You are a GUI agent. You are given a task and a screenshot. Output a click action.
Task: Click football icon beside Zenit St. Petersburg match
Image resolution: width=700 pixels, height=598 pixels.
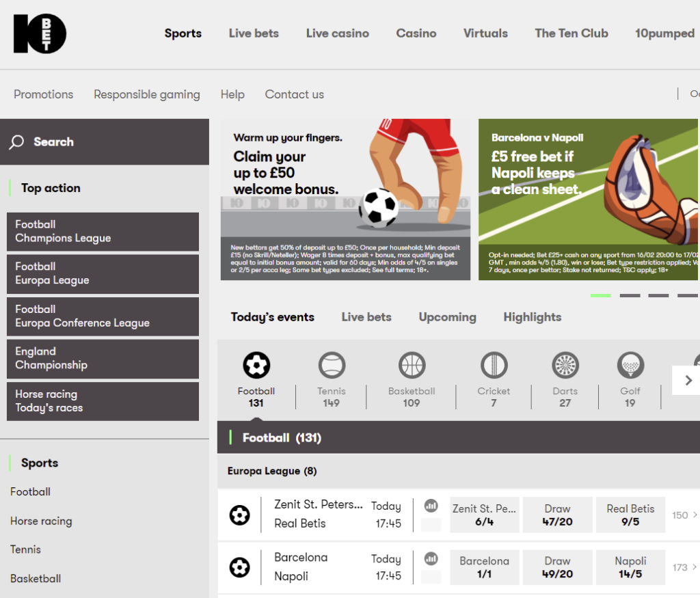pos(240,515)
